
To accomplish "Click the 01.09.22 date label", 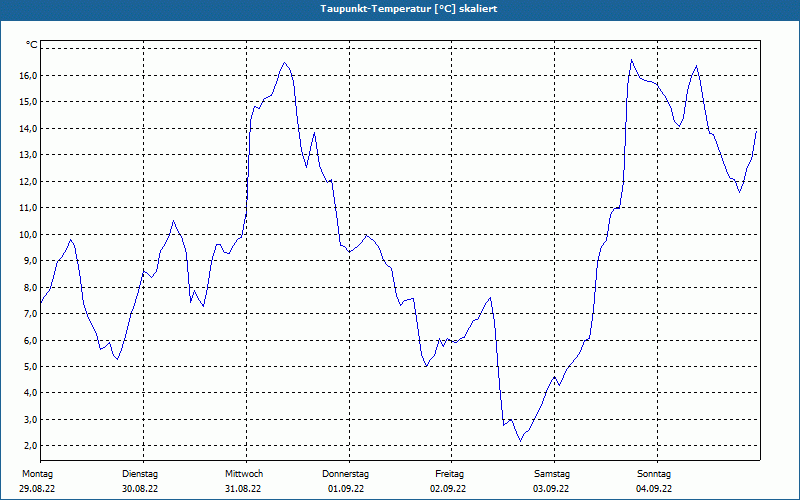I will click(346, 489).
